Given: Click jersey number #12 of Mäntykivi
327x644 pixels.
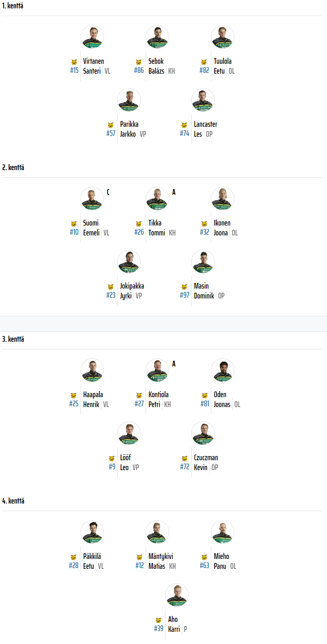Looking at the screenshot, I should (140, 565).
